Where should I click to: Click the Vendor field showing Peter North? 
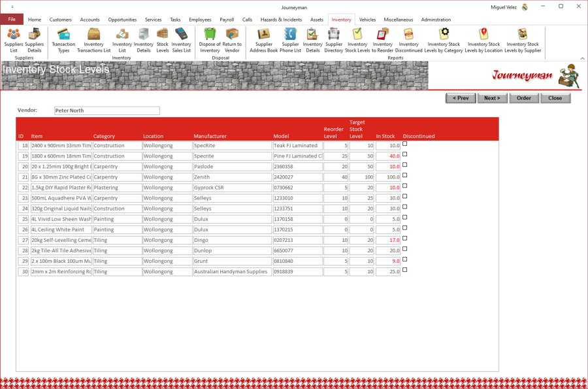point(107,110)
